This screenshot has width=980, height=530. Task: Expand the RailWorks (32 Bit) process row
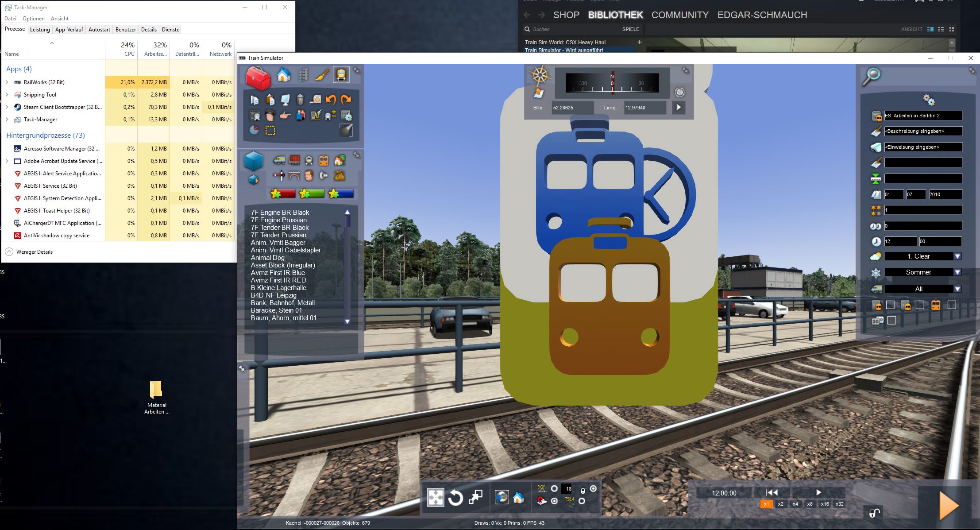(7, 82)
